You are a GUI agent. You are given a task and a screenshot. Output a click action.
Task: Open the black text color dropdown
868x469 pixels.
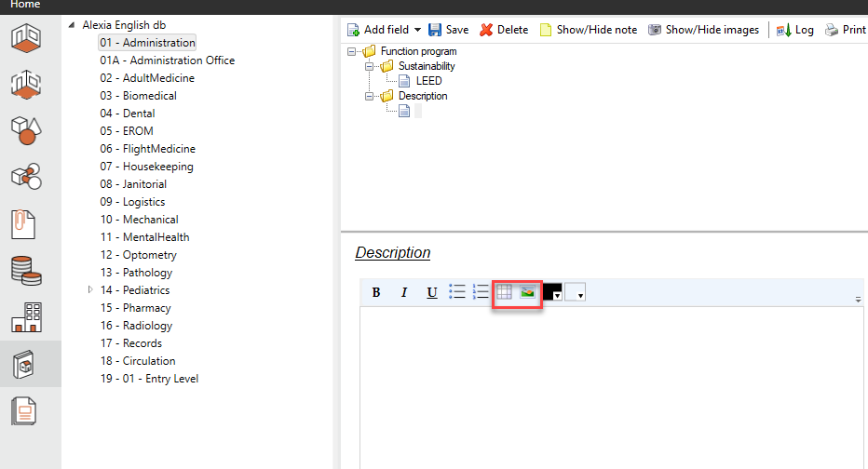coord(558,295)
